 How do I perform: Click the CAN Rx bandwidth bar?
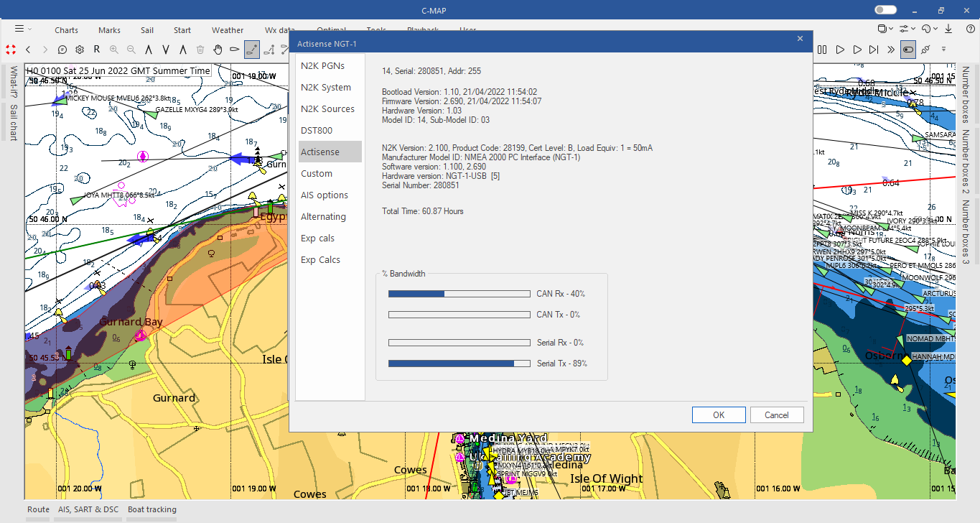pos(459,293)
